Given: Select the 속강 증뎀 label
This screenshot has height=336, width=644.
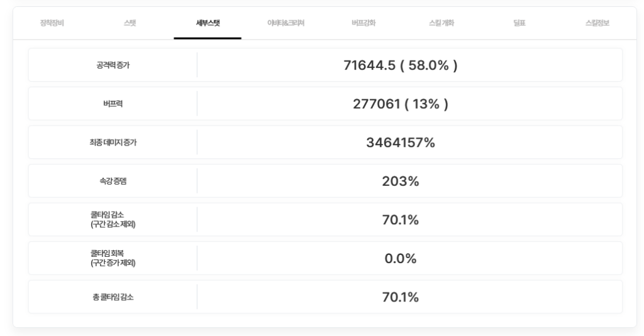Looking at the screenshot, I should coord(113,182).
